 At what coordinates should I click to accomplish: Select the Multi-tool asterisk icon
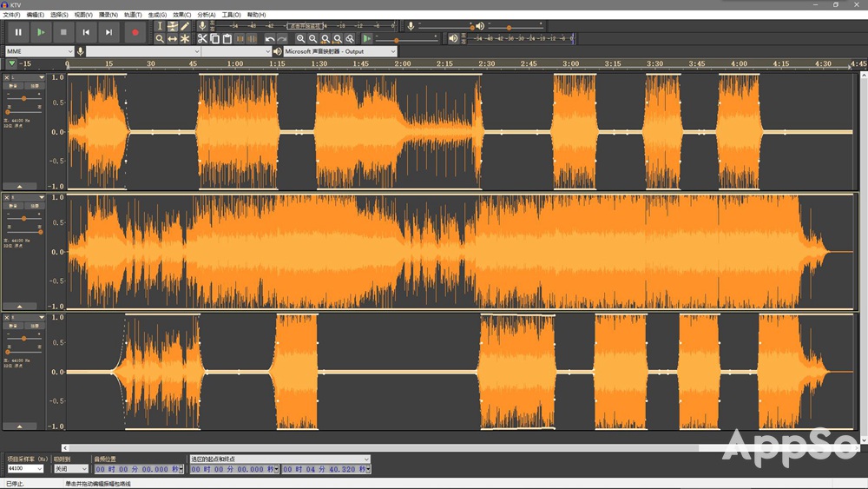185,39
